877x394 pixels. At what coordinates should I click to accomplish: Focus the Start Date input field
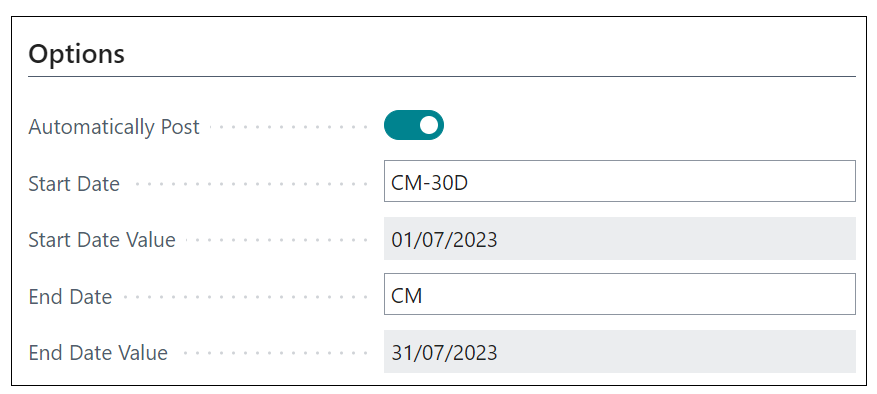pos(620,181)
